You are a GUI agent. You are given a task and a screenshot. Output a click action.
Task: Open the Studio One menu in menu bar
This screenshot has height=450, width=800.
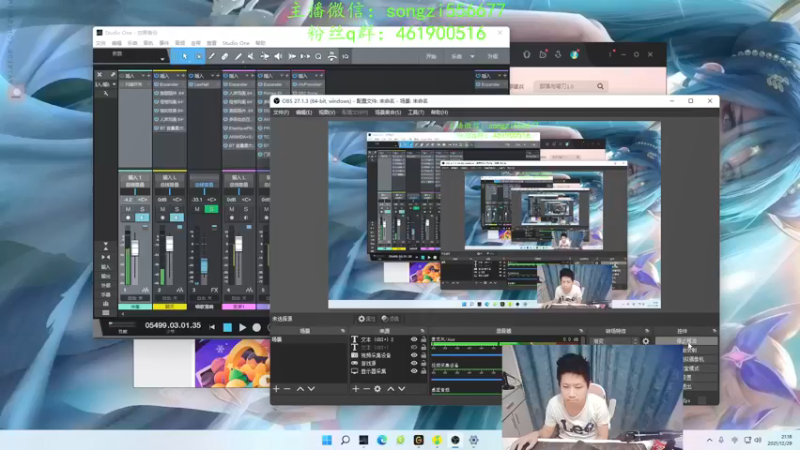pos(236,43)
